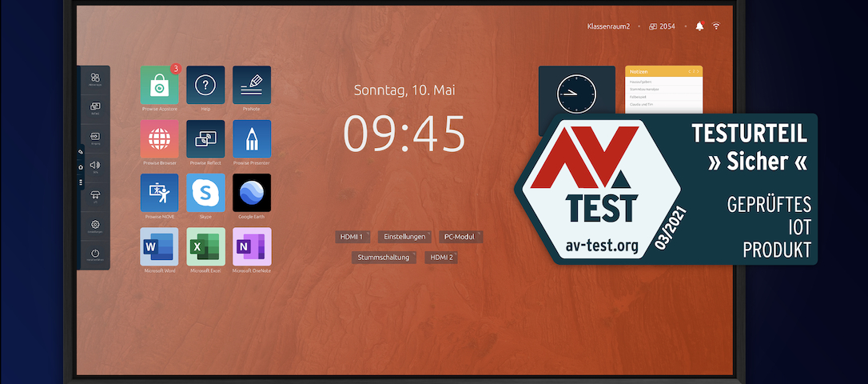Open the lift height sidebar icon
Image resolution: width=868 pixels, height=384 pixels.
tap(95, 194)
